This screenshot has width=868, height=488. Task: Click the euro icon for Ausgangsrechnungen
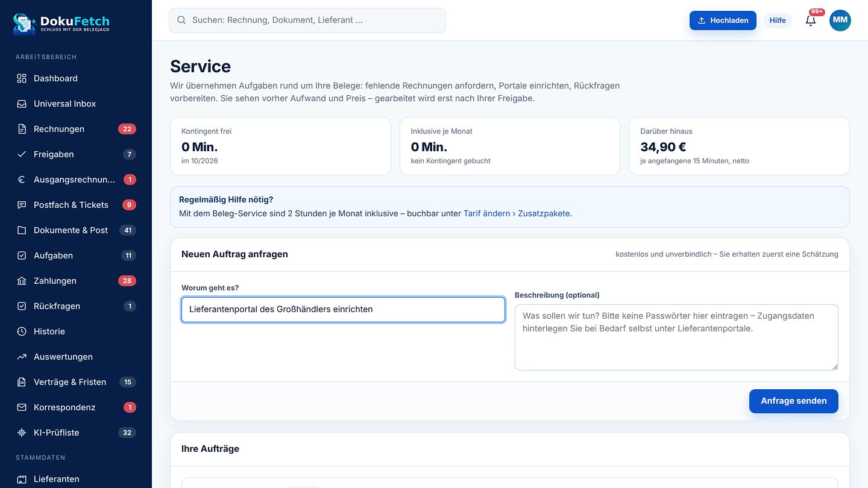pos(22,180)
